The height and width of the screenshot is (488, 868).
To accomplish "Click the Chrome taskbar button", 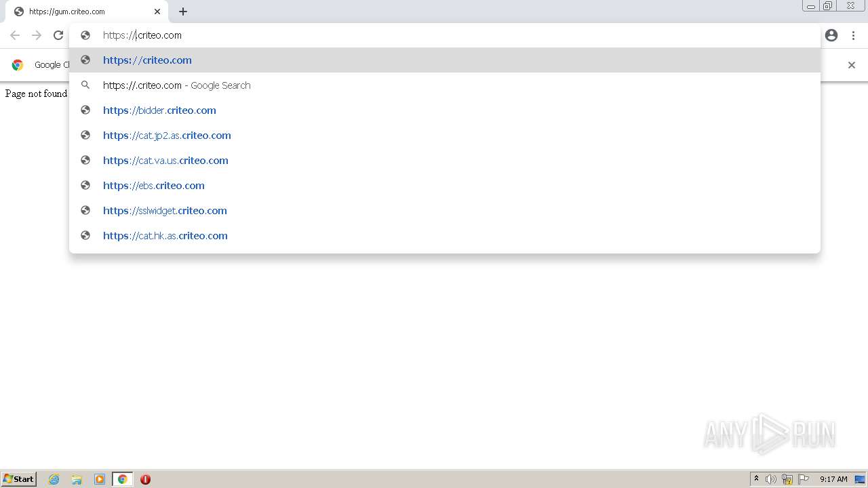I will [122, 479].
